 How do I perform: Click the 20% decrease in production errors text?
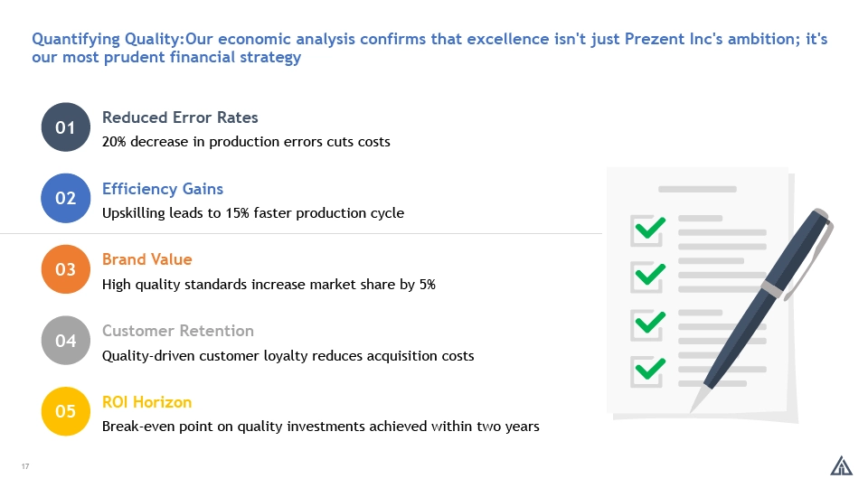point(246,142)
